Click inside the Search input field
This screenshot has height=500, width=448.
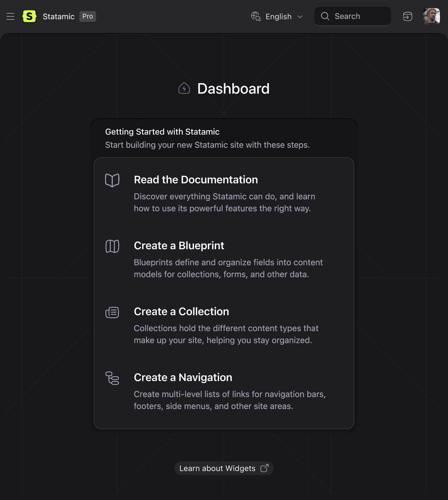pos(352,16)
